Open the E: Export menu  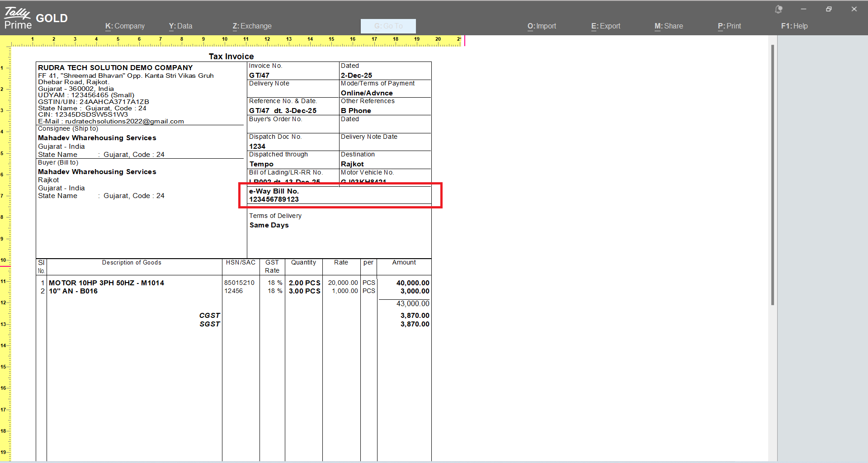coord(606,26)
